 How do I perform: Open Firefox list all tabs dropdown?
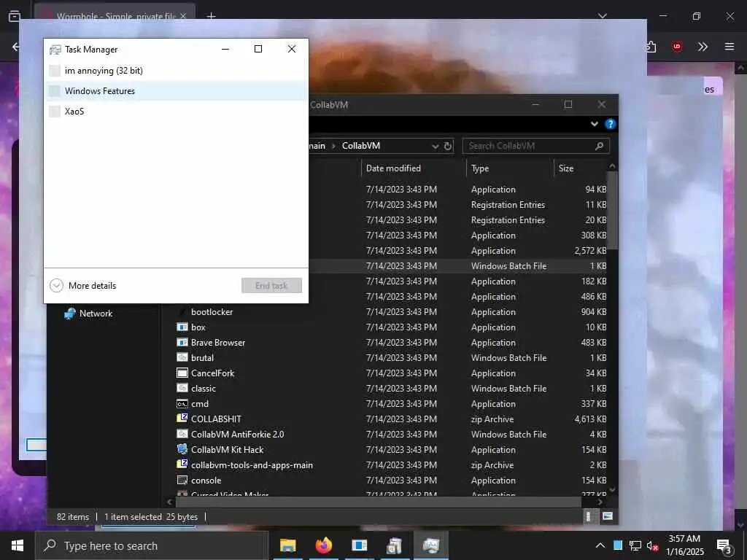point(603,16)
